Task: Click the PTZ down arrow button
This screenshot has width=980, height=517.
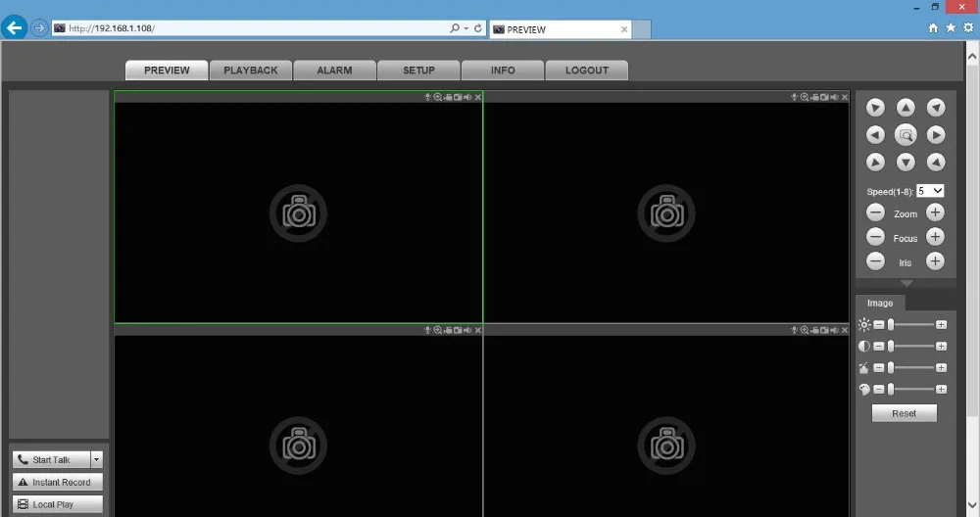Action: 905,163
